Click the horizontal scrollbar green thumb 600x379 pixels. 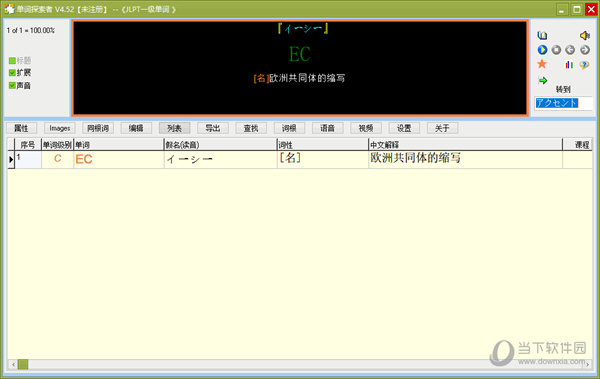click(23, 364)
